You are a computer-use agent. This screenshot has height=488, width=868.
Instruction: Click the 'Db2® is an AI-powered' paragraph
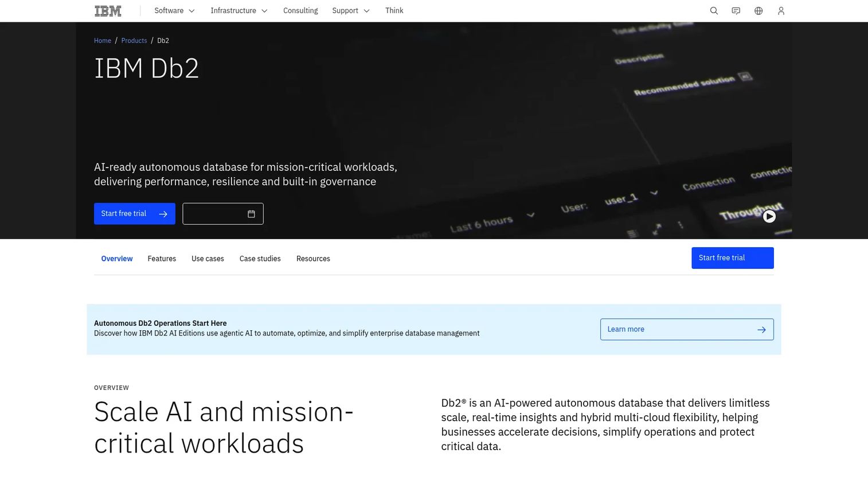(x=605, y=424)
